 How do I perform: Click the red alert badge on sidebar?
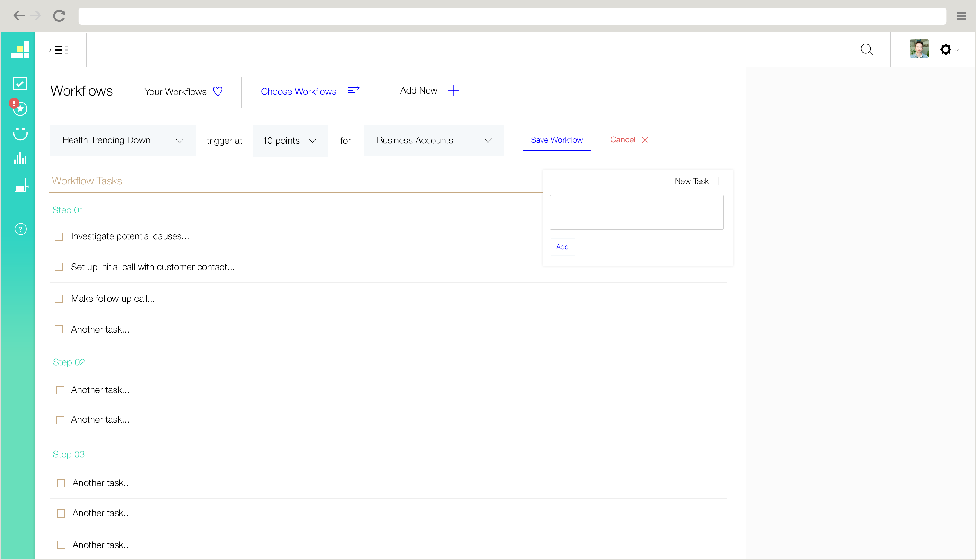14,103
